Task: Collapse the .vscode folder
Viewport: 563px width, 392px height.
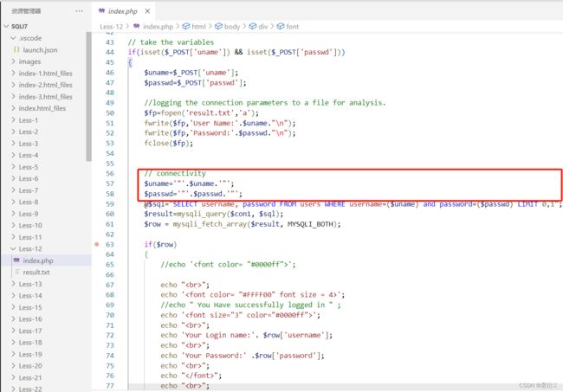Action: [13, 38]
